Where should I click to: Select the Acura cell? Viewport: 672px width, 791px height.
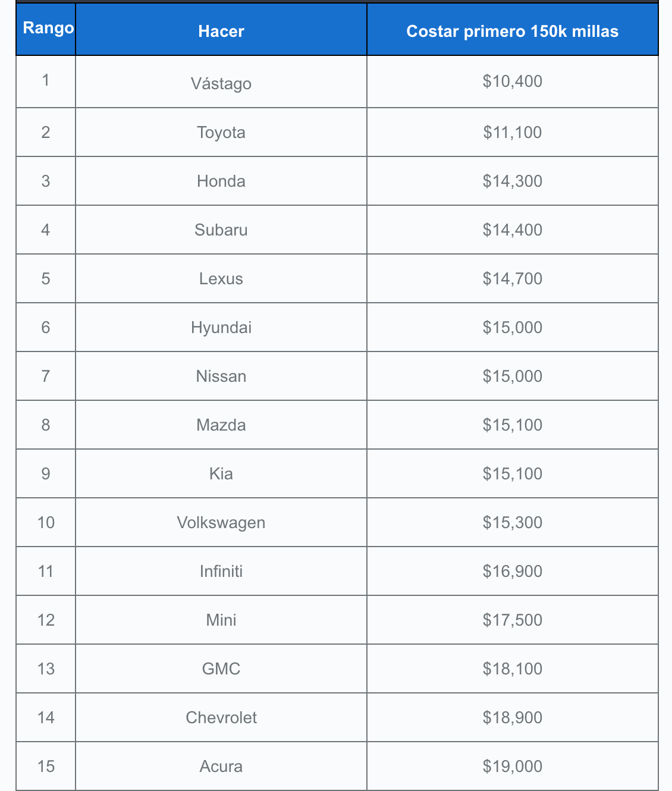tap(221, 766)
